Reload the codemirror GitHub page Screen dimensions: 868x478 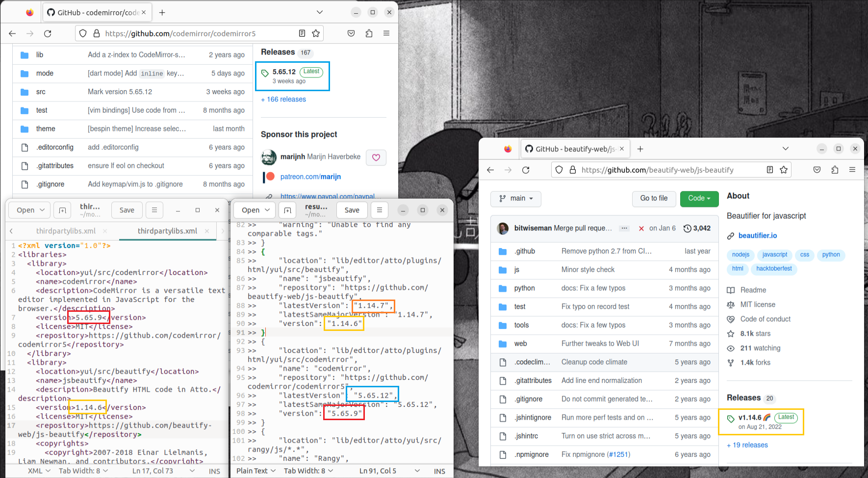[x=48, y=33]
